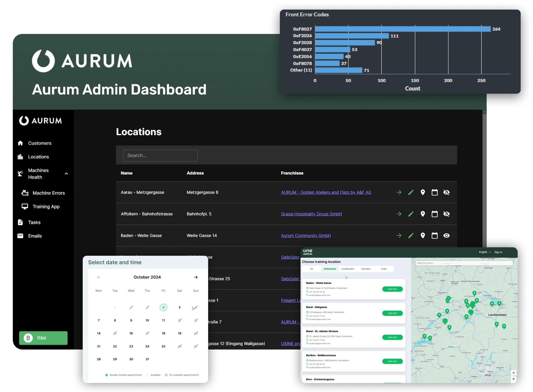Open Locations in the sidebar
This screenshot has height=392, width=533.
[38, 157]
